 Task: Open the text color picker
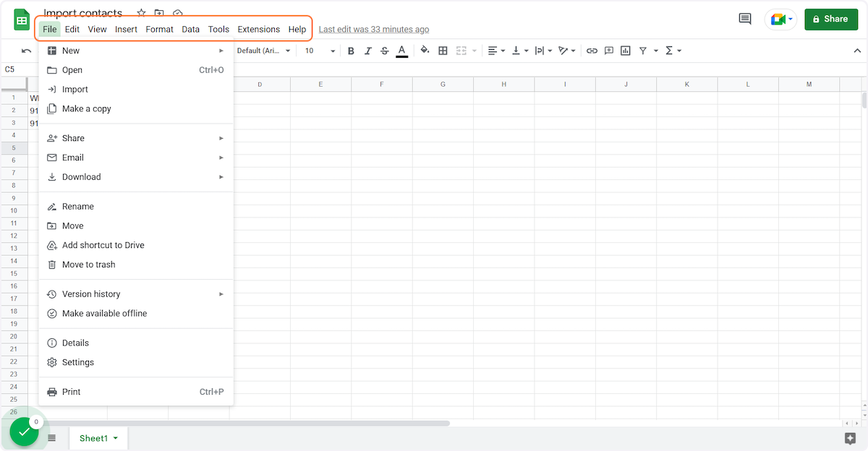[401, 51]
